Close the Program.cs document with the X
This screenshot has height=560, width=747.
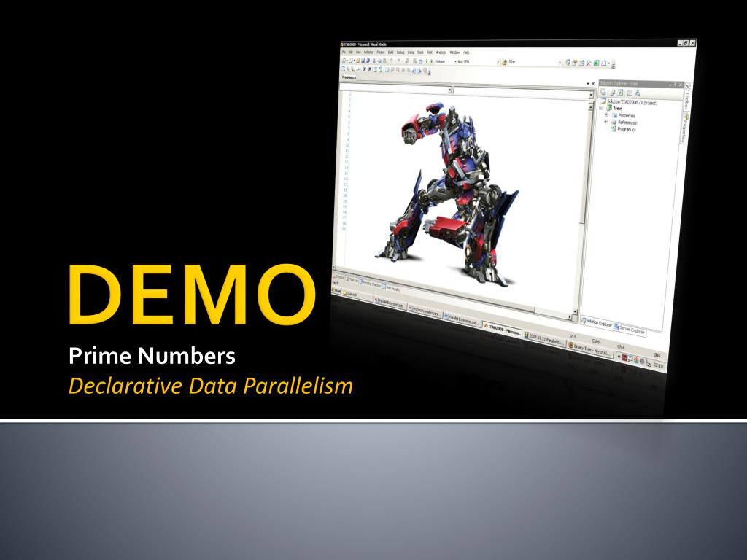pos(593,84)
